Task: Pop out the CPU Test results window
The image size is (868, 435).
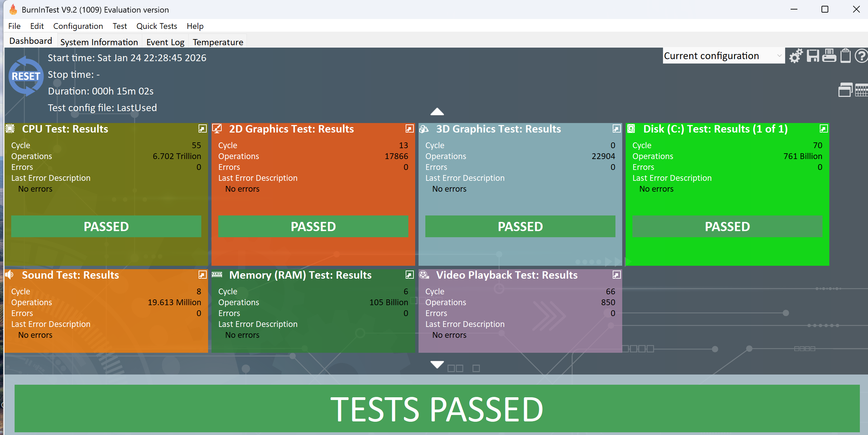Action: pos(202,128)
